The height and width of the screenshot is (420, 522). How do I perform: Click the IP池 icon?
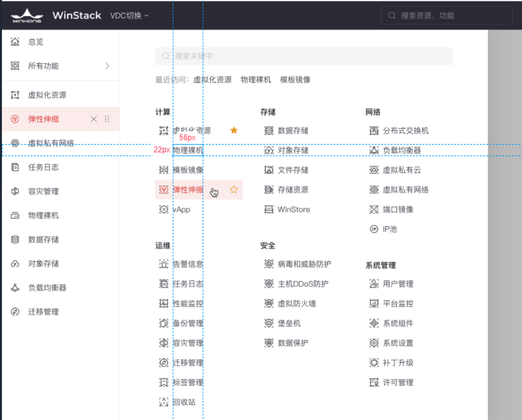point(374,229)
